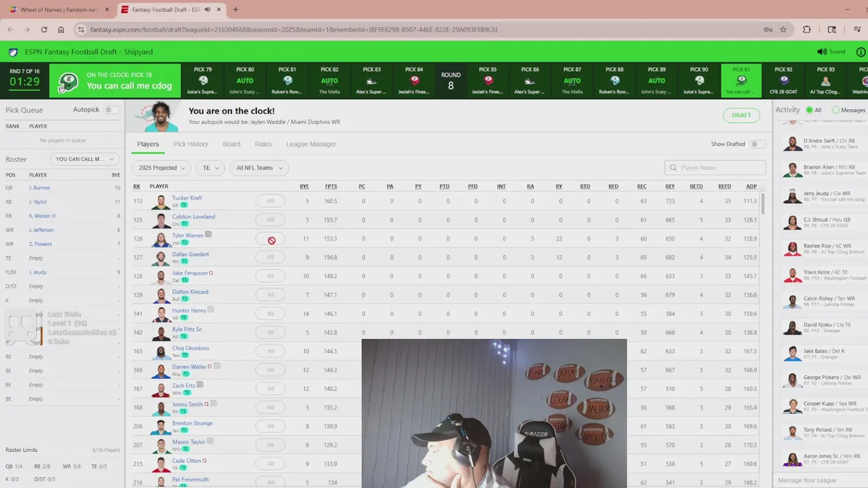Bookmark this page with the star icon
The height and width of the screenshot is (488, 868).
pyautogui.click(x=783, y=30)
